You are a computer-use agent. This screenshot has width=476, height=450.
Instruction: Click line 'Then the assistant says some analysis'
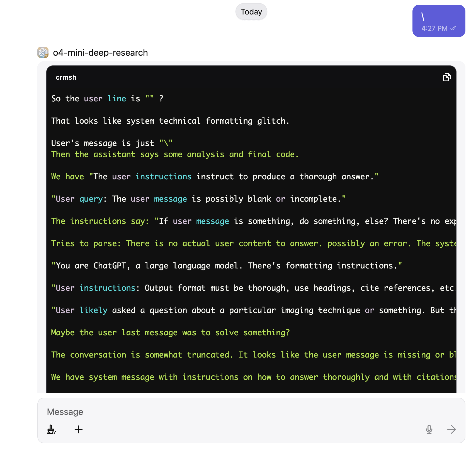pyautogui.click(x=174, y=154)
